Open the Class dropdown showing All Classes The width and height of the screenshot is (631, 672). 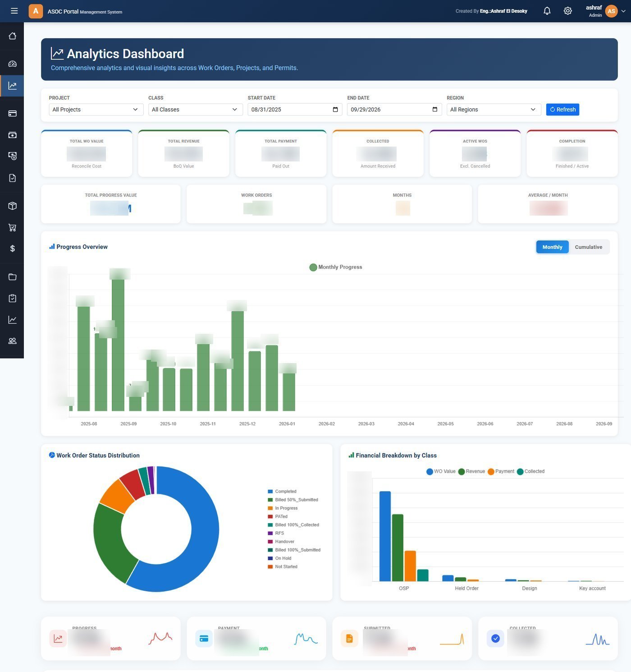click(x=195, y=110)
